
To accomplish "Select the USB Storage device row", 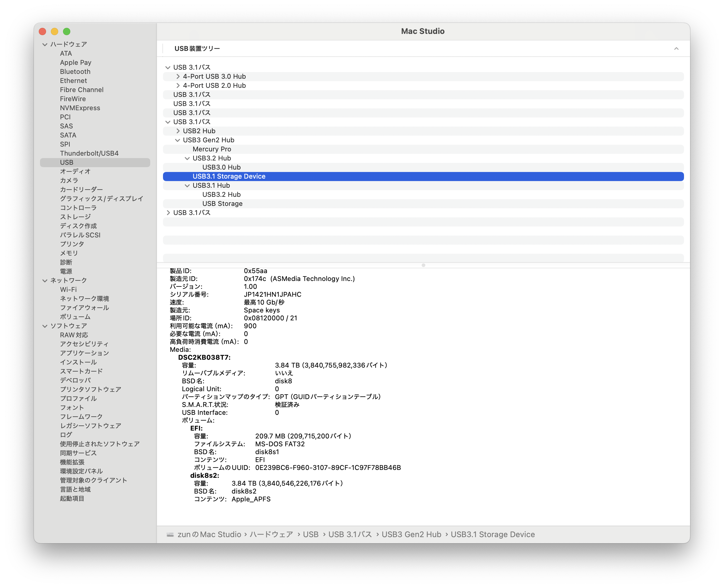I will [222, 203].
